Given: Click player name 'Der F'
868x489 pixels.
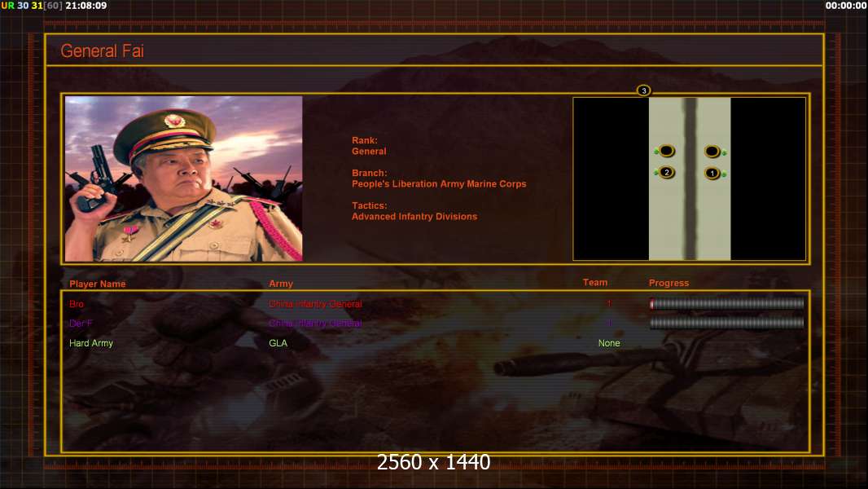Looking at the screenshot, I should (x=81, y=324).
